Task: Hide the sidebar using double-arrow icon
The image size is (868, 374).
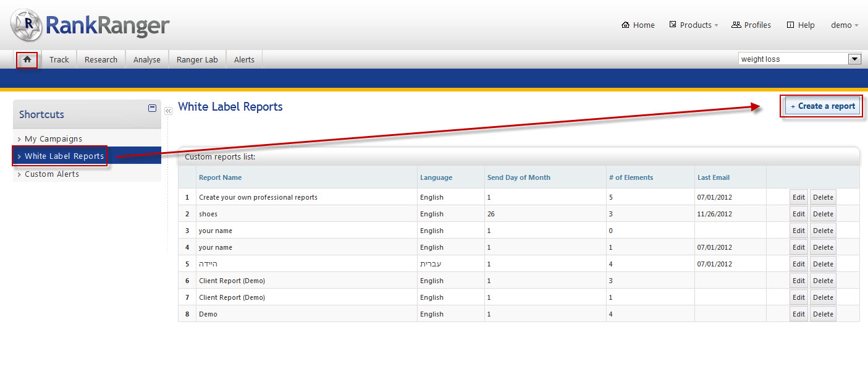Action: 168,111
